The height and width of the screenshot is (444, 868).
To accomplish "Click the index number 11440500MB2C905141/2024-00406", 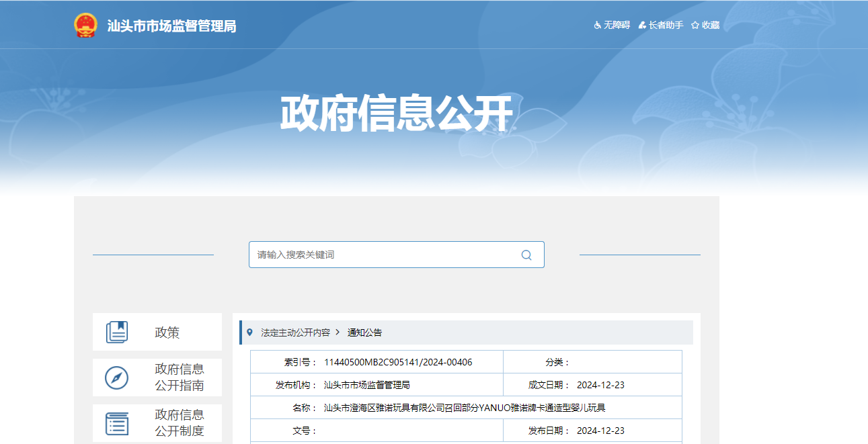I will (398, 362).
